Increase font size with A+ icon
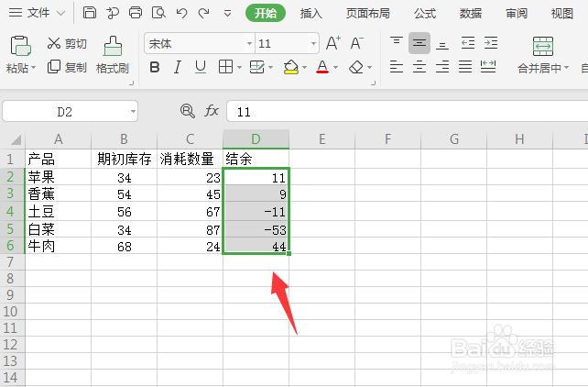588x387 pixels. 333,43
